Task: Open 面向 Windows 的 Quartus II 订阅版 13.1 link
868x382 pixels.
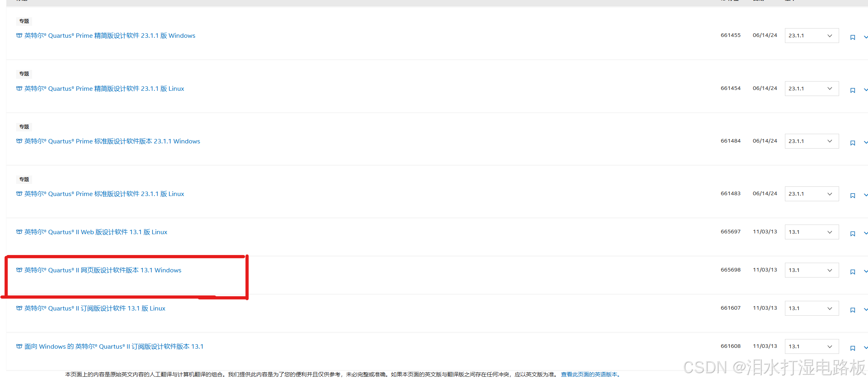Action: tap(114, 347)
